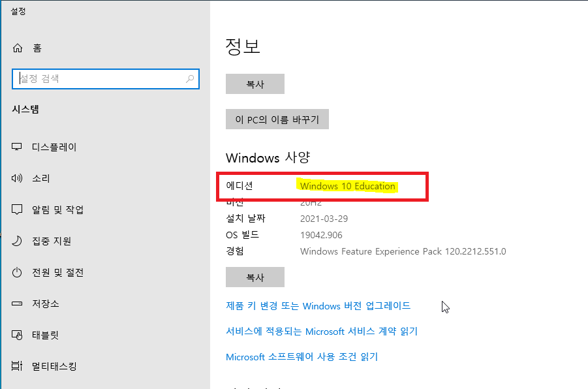Select Windows Feature Experience Pack 120.2212.551.0 text

(403, 251)
